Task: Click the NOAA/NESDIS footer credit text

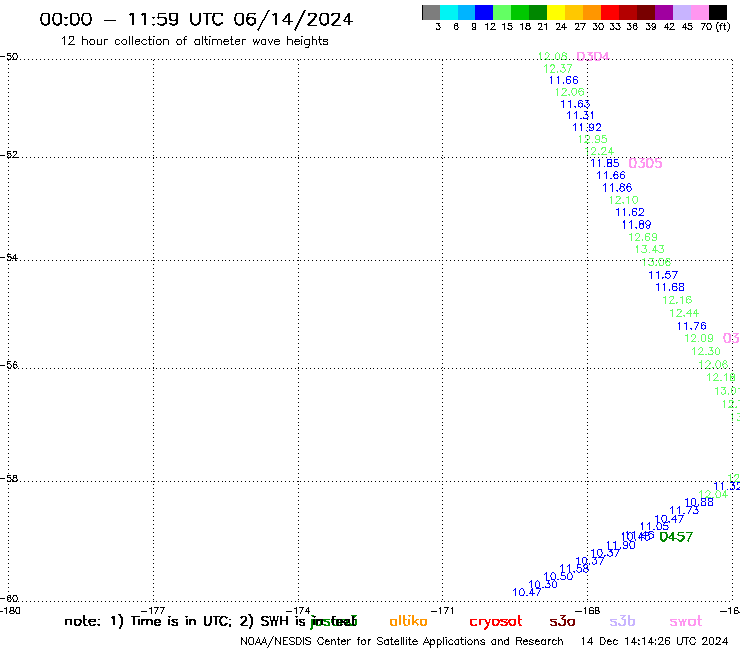Action: pyautogui.click(x=402, y=642)
